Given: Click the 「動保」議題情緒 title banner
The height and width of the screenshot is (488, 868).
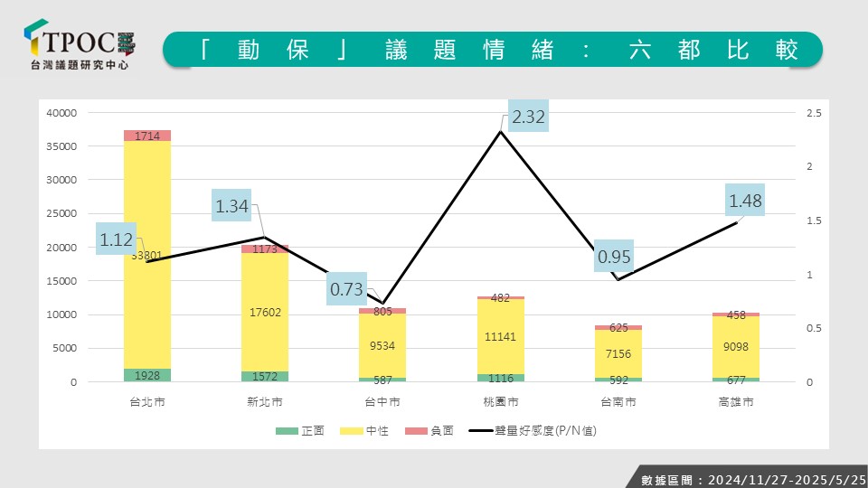Looking at the screenshot, I should pos(492,50).
